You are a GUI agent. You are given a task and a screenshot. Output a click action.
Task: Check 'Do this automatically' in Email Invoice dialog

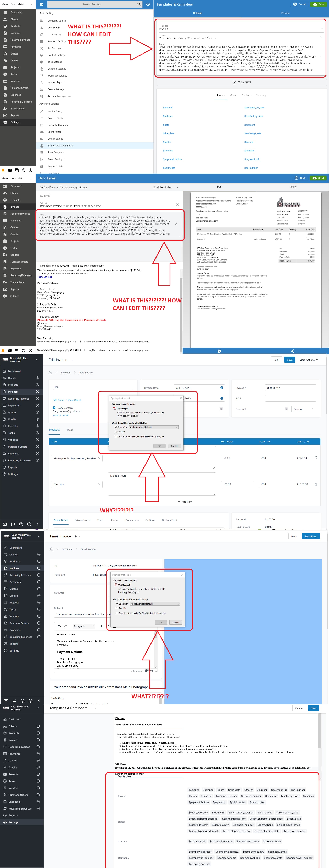click(x=117, y=613)
